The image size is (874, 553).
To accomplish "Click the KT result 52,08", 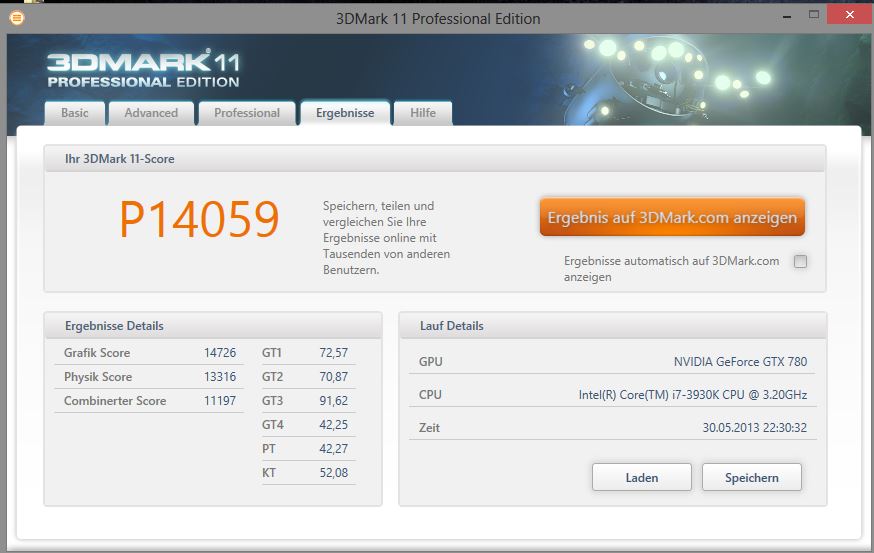I will [333, 473].
